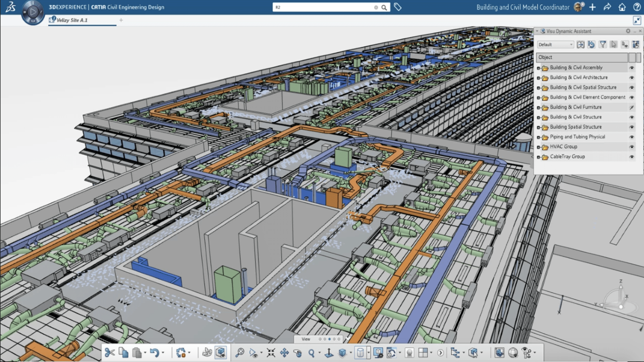This screenshot has height=362, width=644.
Task: Show the hidden Building & Civil Furniture
Action: click(x=632, y=107)
